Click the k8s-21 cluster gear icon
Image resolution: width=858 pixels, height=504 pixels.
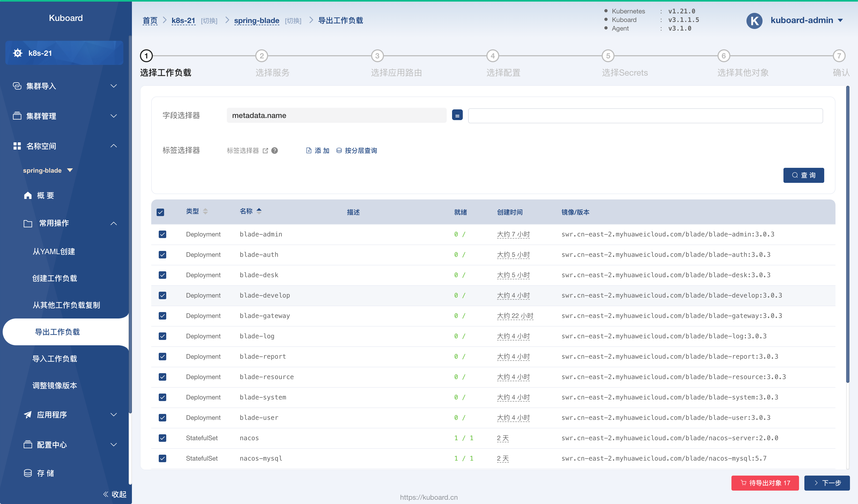click(x=18, y=53)
